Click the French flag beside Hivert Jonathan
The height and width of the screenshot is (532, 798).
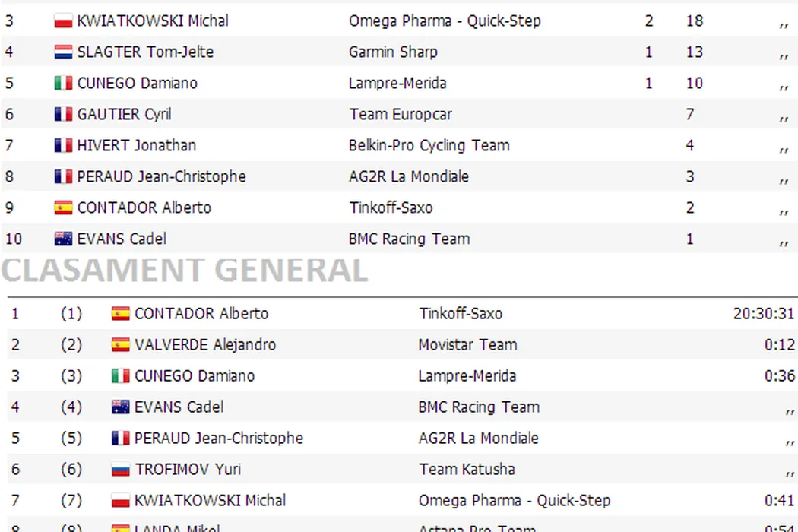coord(63,146)
